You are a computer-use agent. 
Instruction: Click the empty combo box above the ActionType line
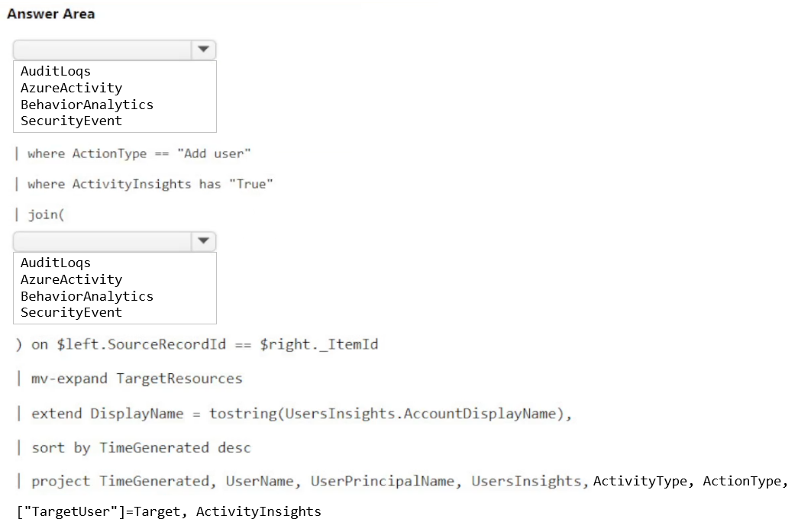[x=102, y=50]
